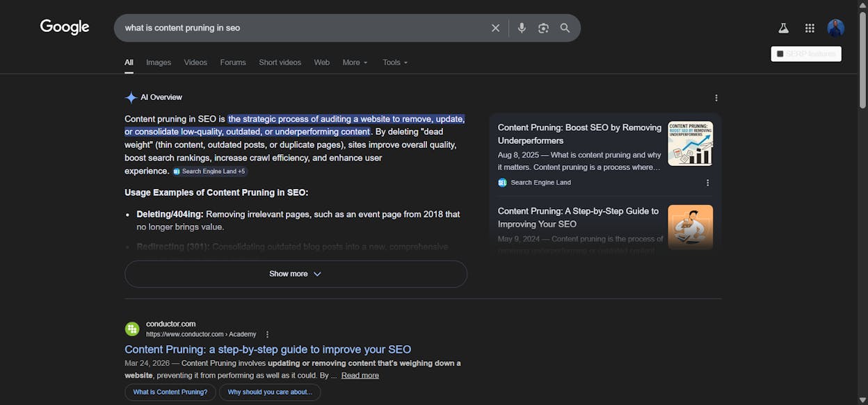Click the https://www.conductor.com › Academy URL
868x405 pixels.
coord(201,334)
